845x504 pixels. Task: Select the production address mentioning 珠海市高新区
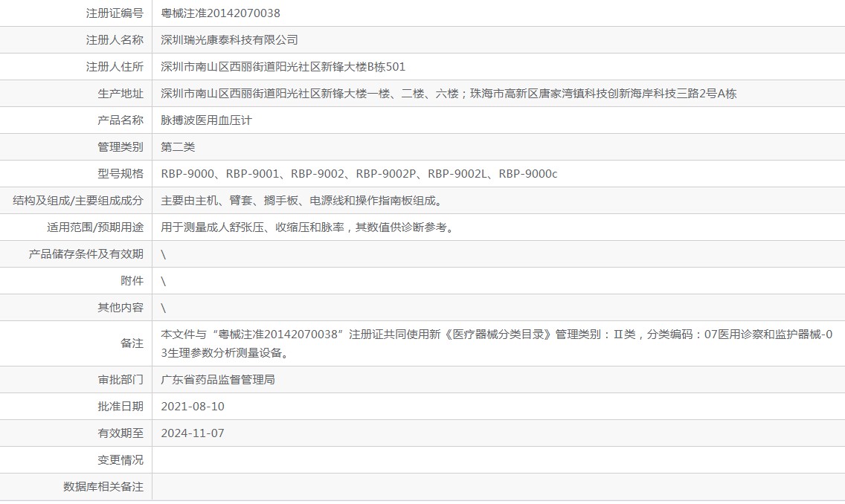(x=449, y=94)
